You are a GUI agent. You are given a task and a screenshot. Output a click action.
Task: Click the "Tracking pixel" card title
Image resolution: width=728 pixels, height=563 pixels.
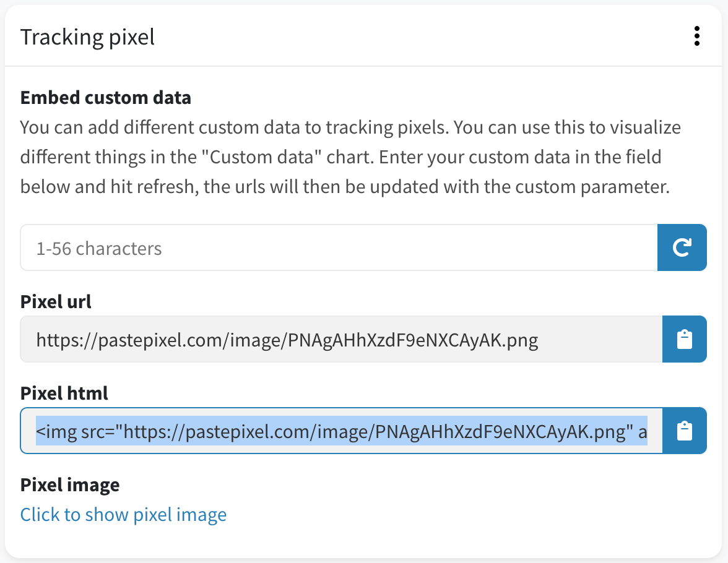(x=87, y=37)
